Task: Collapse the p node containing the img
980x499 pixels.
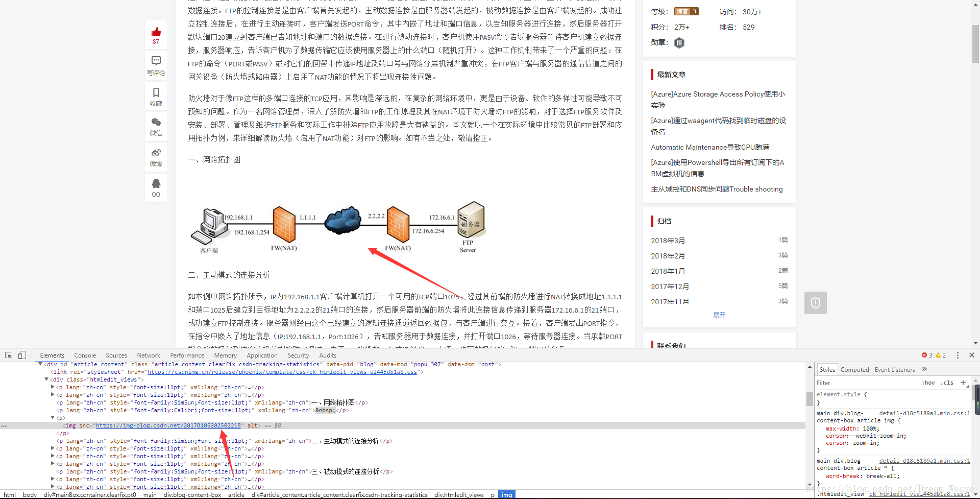Action: (x=53, y=418)
